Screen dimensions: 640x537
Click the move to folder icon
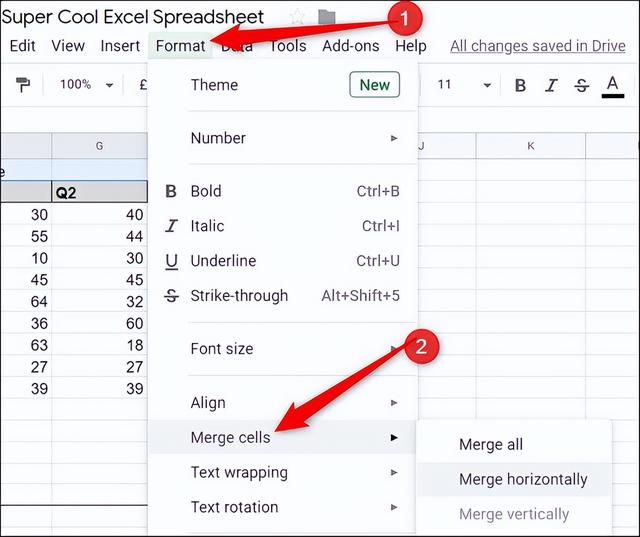tap(326, 17)
